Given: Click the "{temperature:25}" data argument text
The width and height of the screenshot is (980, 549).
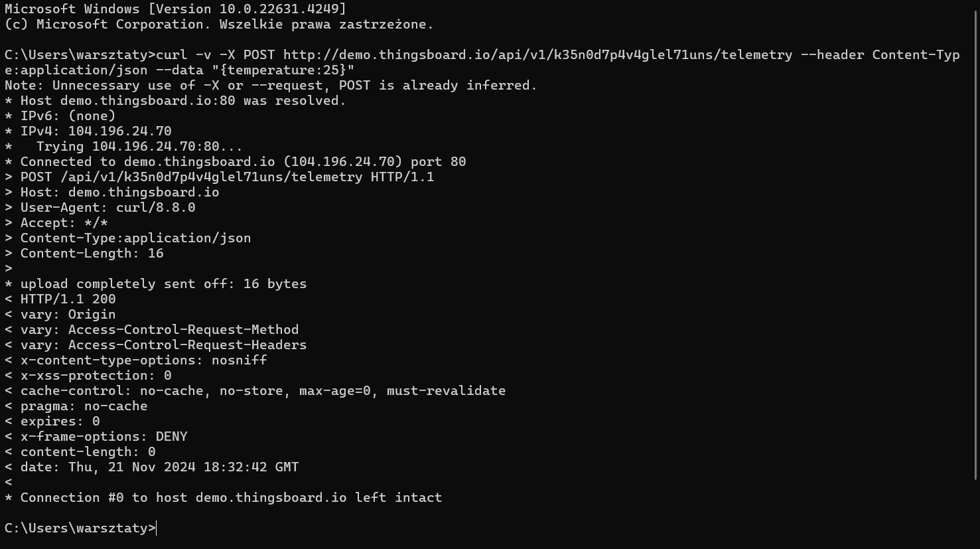Looking at the screenshot, I should tap(283, 70).
